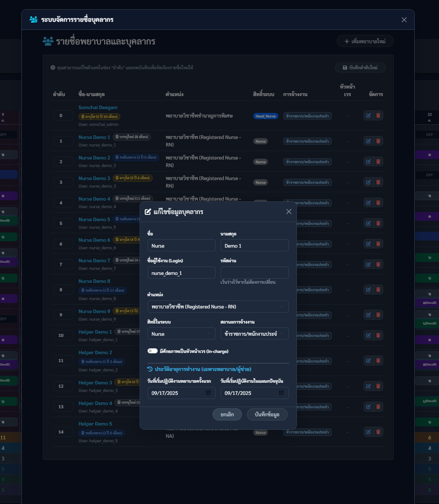Click the Nurse Demo 2 name

tap(94, 158)
